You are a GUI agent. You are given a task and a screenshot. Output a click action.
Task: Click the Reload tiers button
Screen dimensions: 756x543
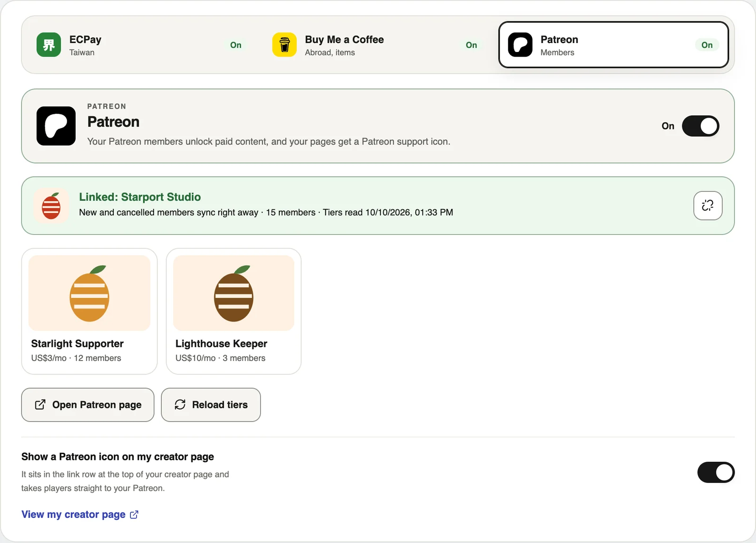pyautogui.click(x=211, y=405)
